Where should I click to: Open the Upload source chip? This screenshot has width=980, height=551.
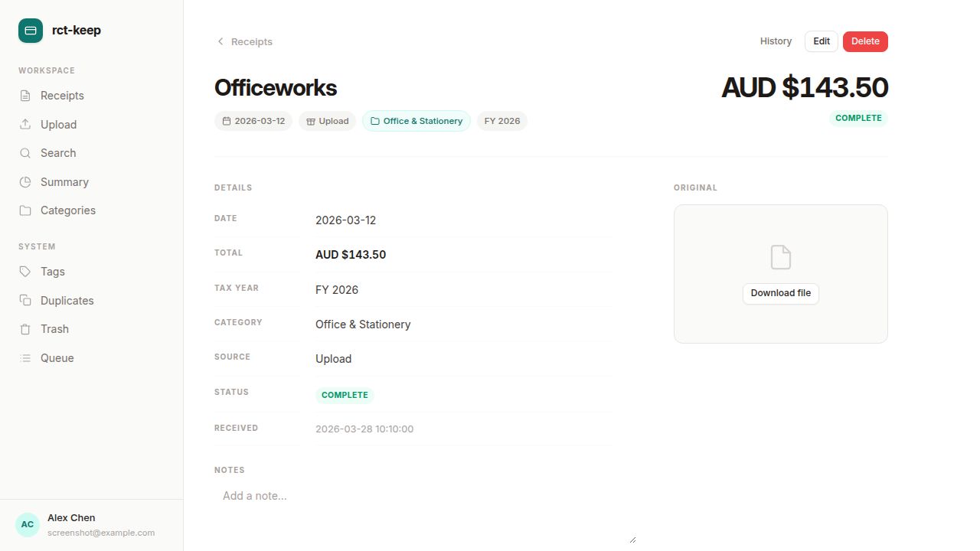(x=327, y=120)
